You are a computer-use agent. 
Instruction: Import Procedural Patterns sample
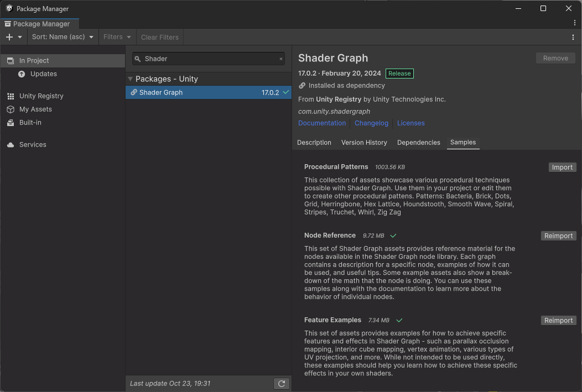[x=562, y=168]
